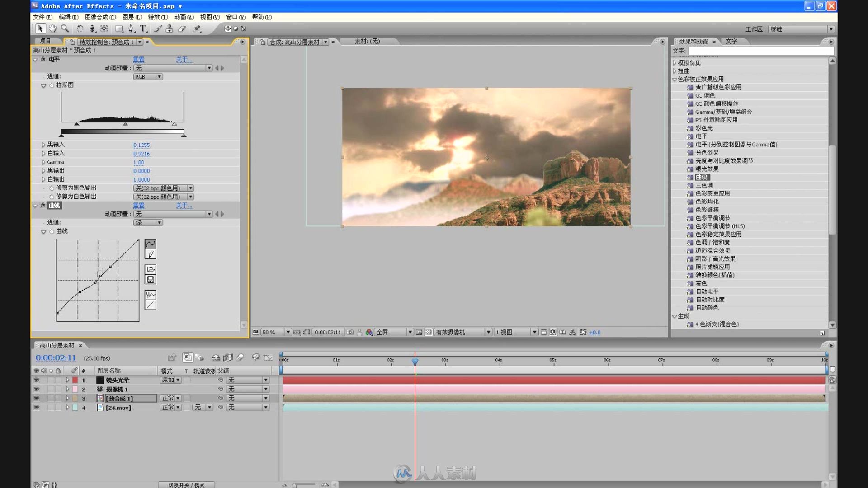Open the 特效 menu
The image size is (868, 488).
158,17
